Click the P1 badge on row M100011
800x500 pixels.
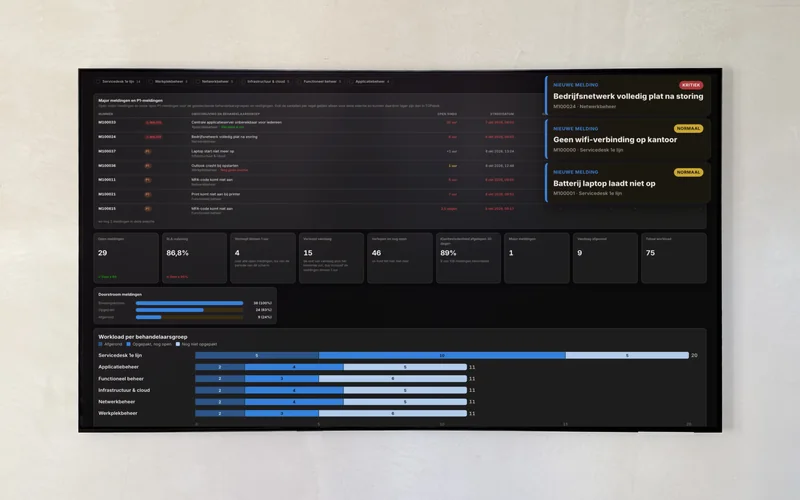[147, 180]
